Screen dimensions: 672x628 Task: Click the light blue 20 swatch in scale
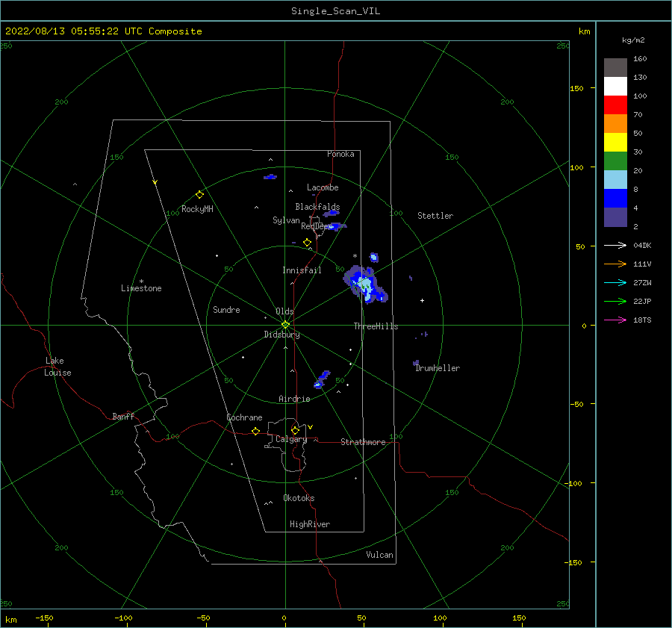[615, 180]
